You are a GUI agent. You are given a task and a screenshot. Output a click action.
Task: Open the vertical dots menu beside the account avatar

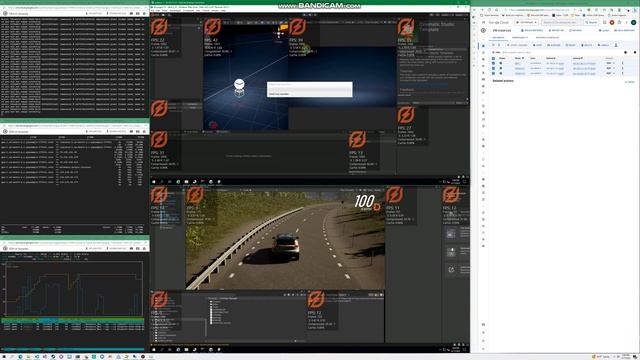point(627,22)
